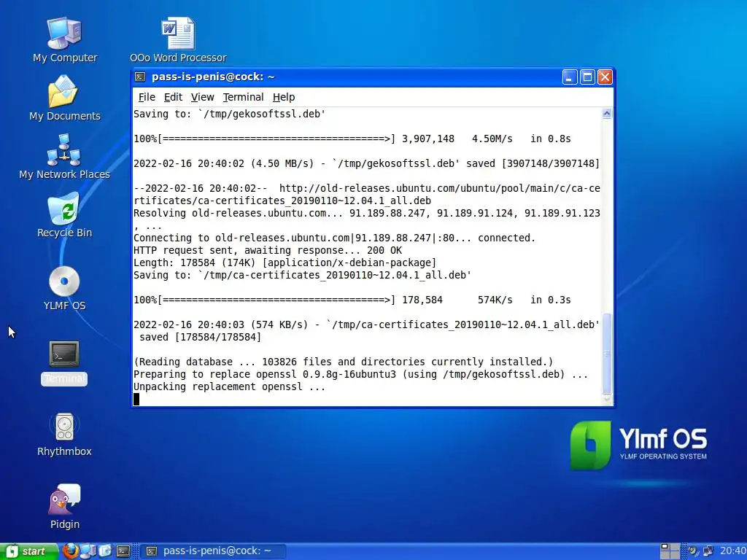747x560 pixels.
Task: Select the My Documents folder icon
Action: (x=64, y=98)
